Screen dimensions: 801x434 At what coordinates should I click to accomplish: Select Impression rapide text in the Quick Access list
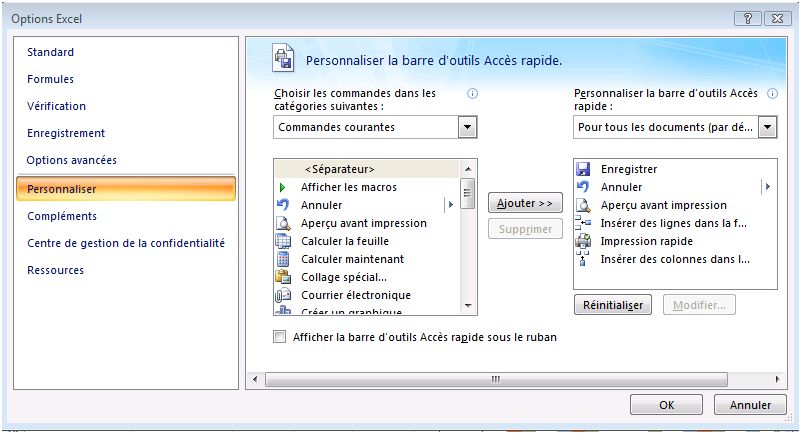(647, 241)
